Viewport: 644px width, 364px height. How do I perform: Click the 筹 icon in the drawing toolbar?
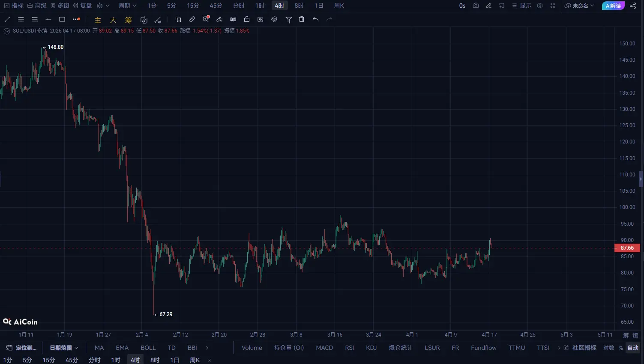(129, 20)
